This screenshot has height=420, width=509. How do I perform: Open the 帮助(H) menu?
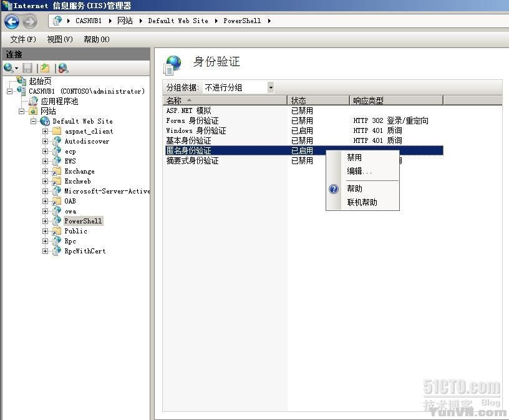pyautogui.click(x=97, y=39)
